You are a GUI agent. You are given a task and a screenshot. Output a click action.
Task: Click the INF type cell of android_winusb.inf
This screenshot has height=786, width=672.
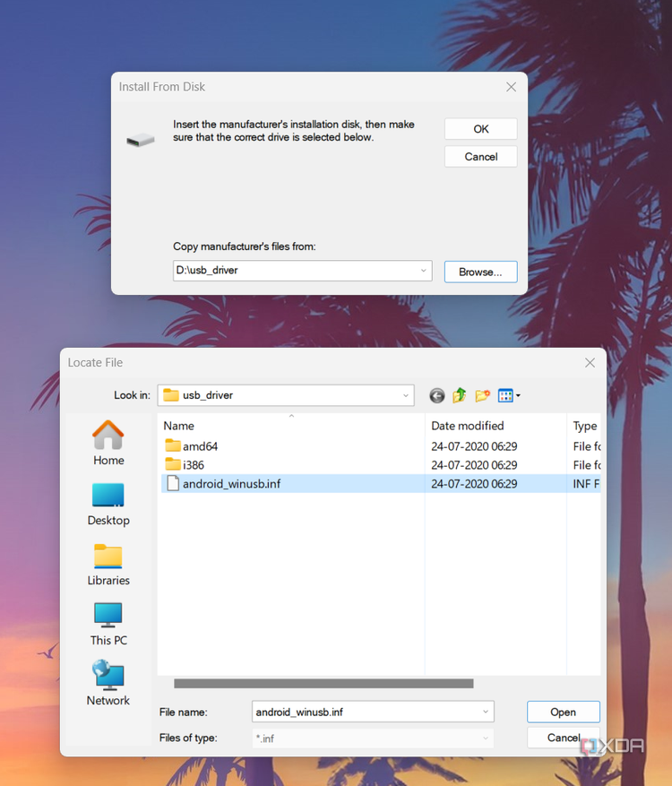click(586, 484)
